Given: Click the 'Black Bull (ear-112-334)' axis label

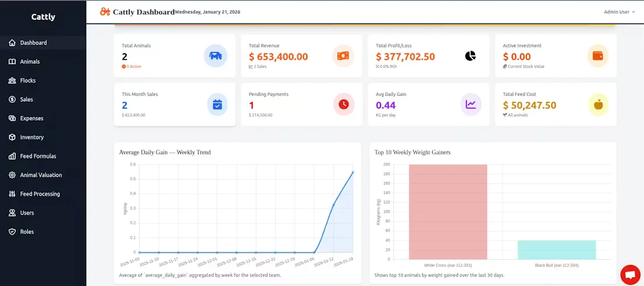Looking at the screenshot, I should pyautogui.click(x=557, y=266).
